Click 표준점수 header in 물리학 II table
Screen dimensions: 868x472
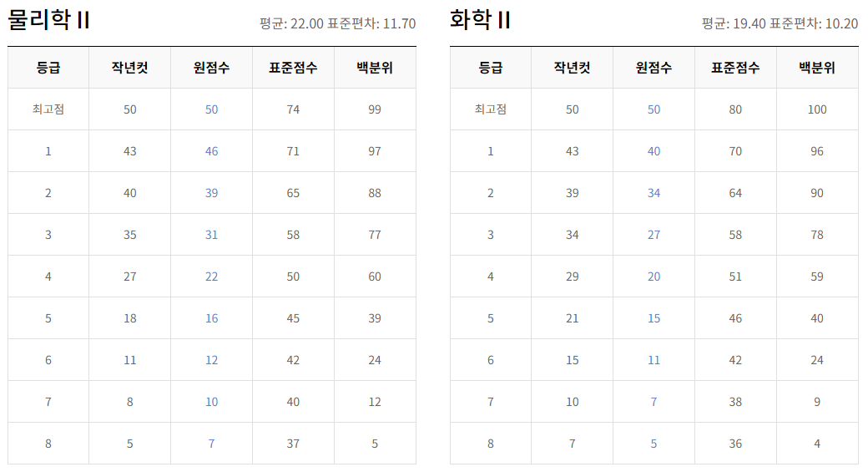[x=294, y=68]
